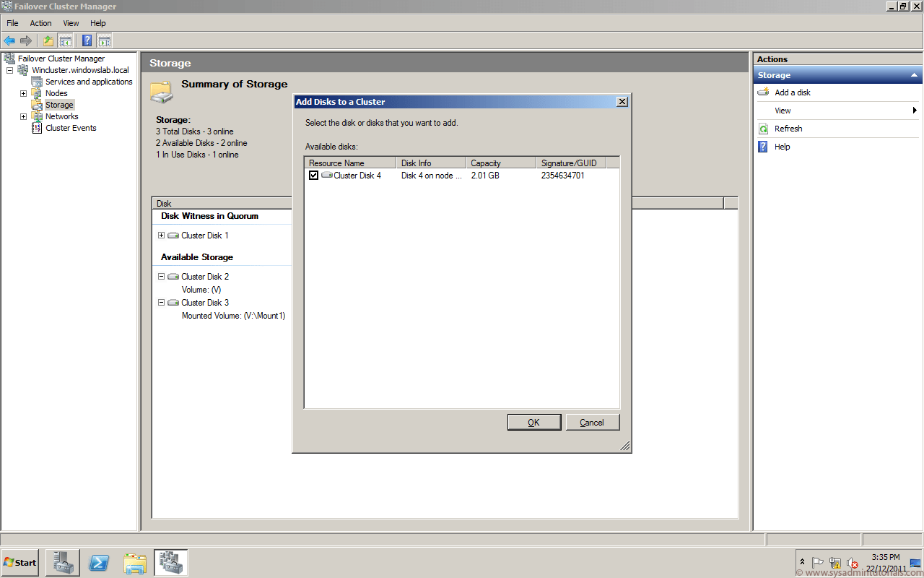This screenshot has height=578, width=924.
Task: Toggle the console tree with its toolbar icon
Action: pos(65,40)
